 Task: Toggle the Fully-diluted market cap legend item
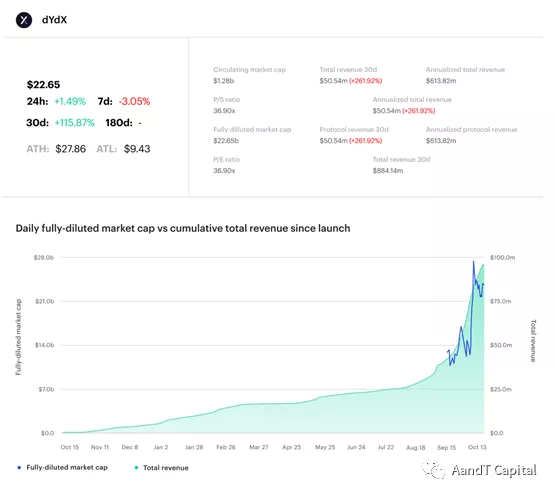(63, 467)
